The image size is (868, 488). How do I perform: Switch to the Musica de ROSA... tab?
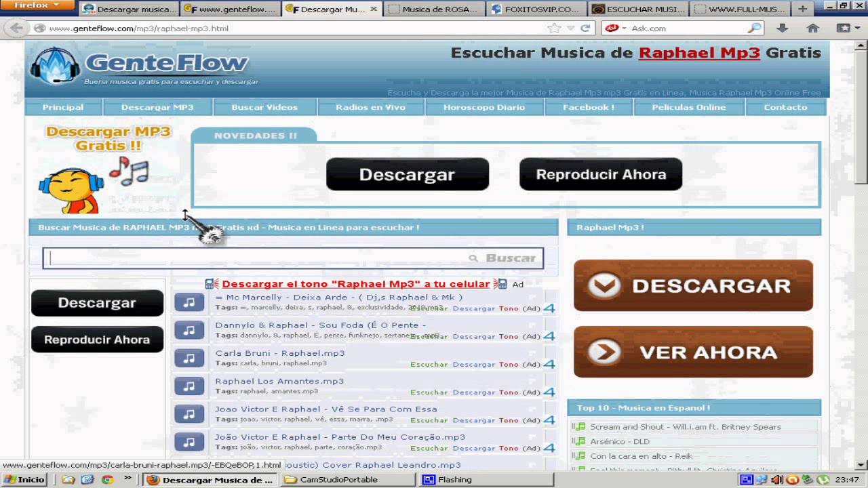[x=434, y=9]
